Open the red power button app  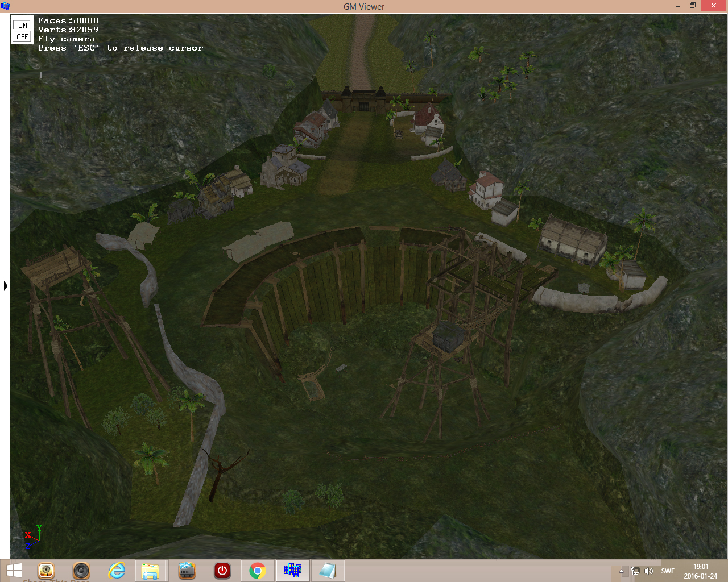(222, 571)
